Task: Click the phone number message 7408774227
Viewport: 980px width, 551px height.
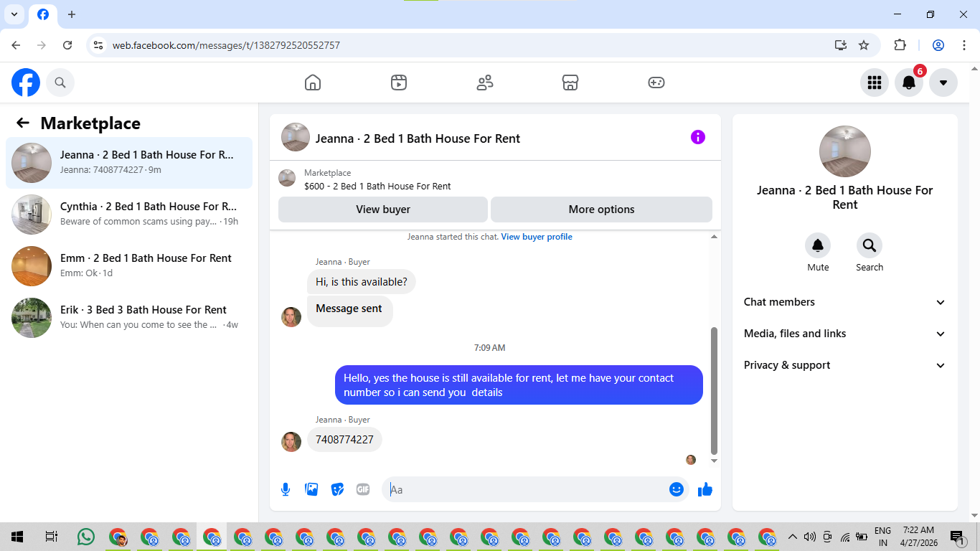Action: coord(344,440)
